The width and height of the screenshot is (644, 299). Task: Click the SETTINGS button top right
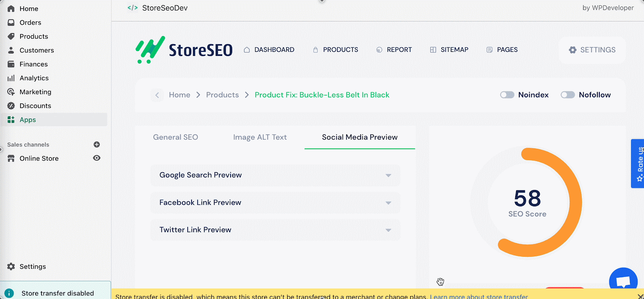(x=592, y=50)
